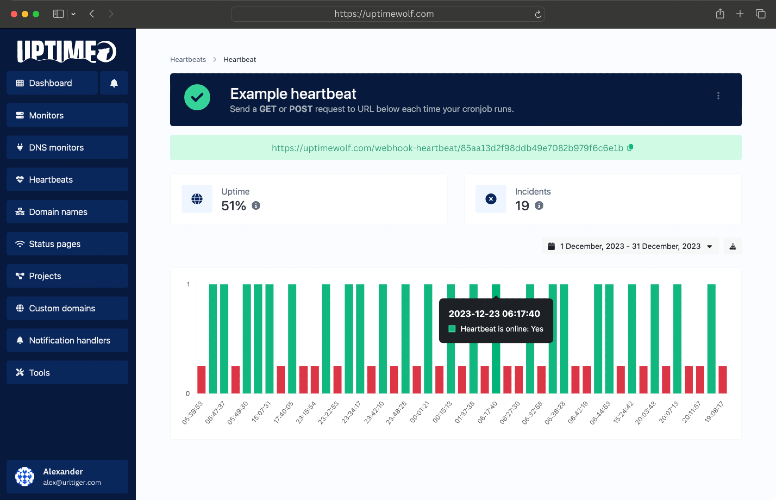Click the webhook heartbeat URL link
Screen dimensions: 776x500
tap(447, 148)
